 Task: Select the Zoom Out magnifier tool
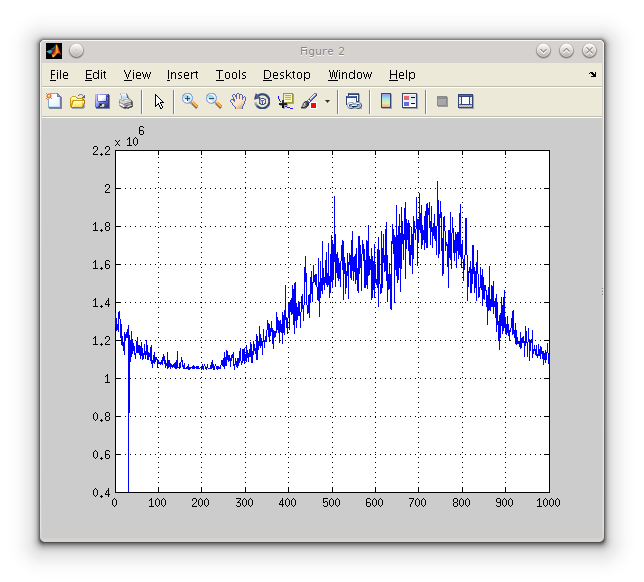pyautogui.click(x=214, y=101)
